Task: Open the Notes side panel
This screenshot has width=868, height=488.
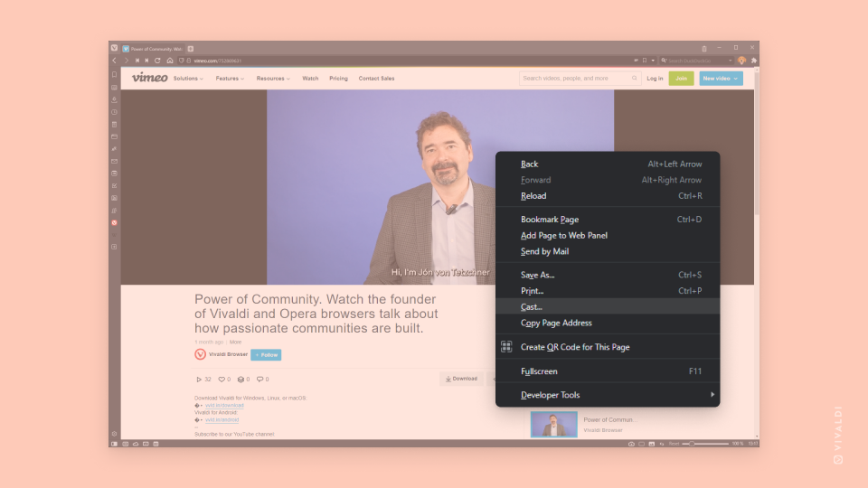Action: pyautogui.click(x=114, y=125)
